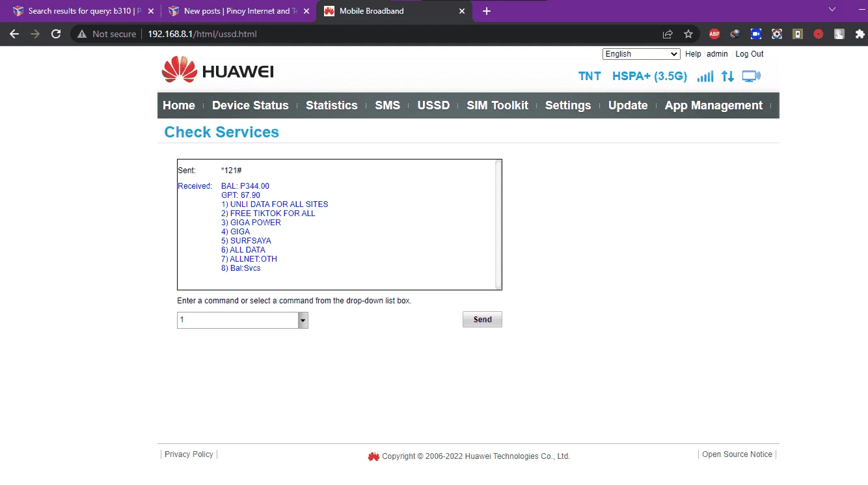Open the SIM Toolkit menu
Viewport: 868px width, 485px height.
pyautogui.click(x=498, y=105)
